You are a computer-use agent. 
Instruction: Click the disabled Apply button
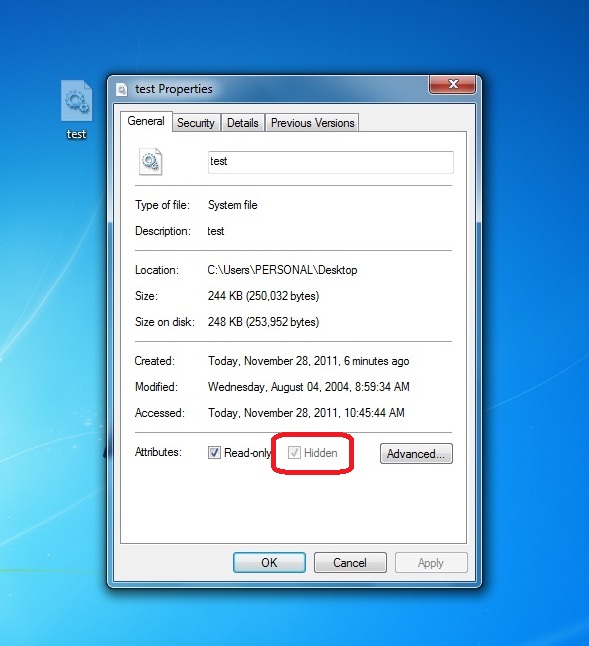[x=431, y=563]
